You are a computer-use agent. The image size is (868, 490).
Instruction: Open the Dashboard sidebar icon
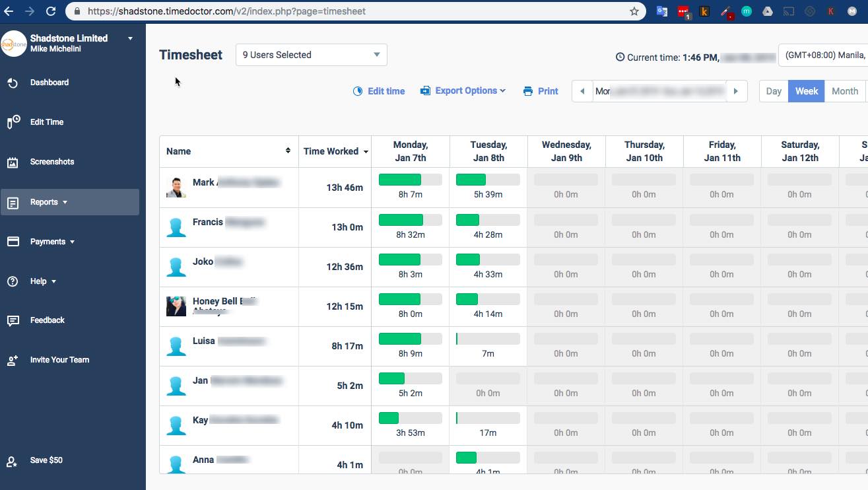[x=13, y=83]
